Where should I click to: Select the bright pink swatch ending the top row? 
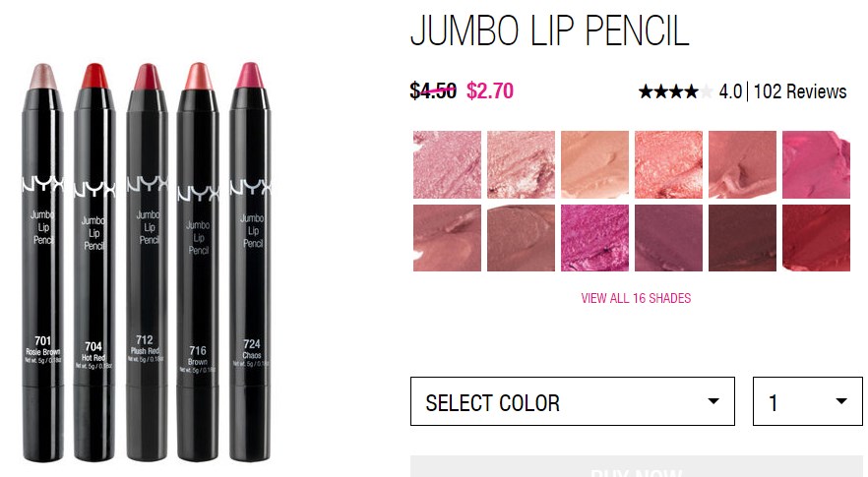click(816, 164)
